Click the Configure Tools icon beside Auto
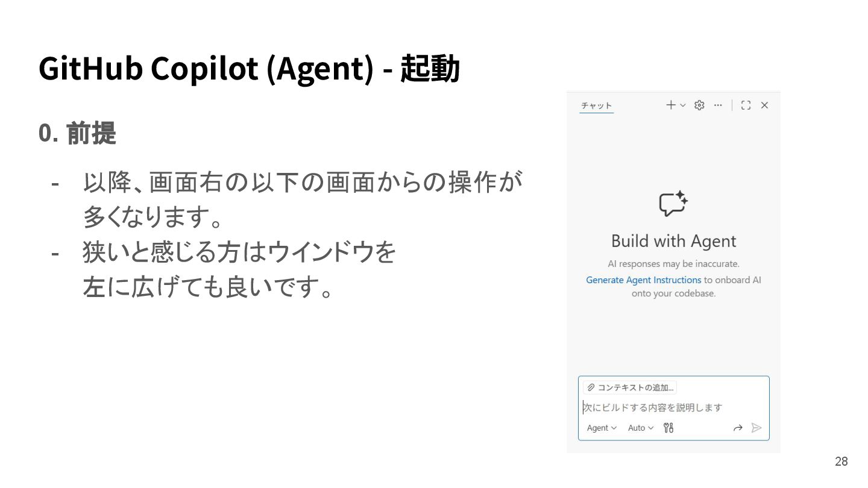The image size is (868, 488). 668,428
